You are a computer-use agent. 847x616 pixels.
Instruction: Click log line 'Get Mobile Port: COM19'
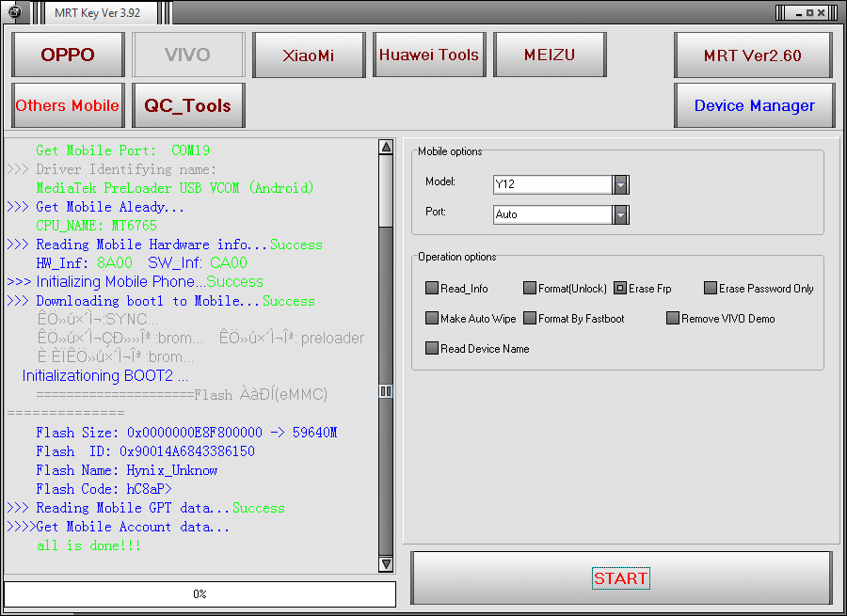(122, 150)
